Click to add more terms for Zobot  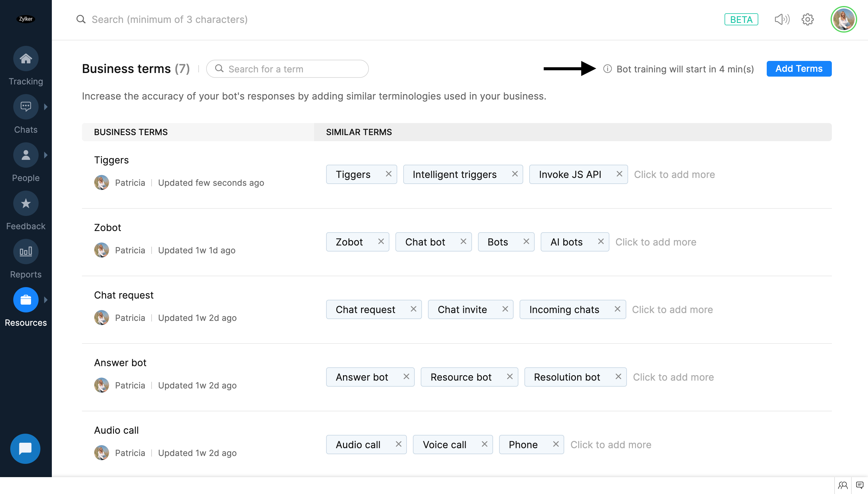[x=656, y=242]
